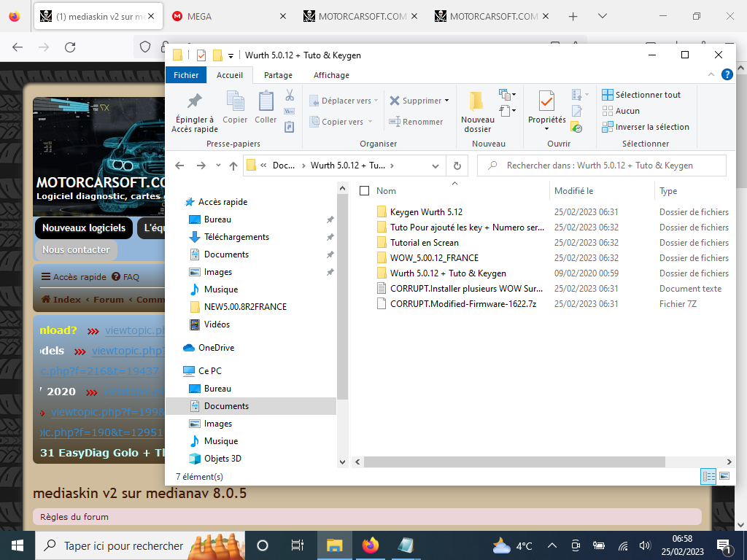Switch to the Affichage ribbon tab

(x=331, y=75)
